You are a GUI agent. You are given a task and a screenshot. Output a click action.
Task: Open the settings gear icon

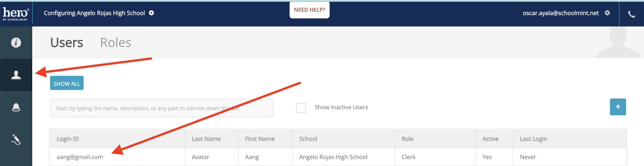click(x=607, y=13)
